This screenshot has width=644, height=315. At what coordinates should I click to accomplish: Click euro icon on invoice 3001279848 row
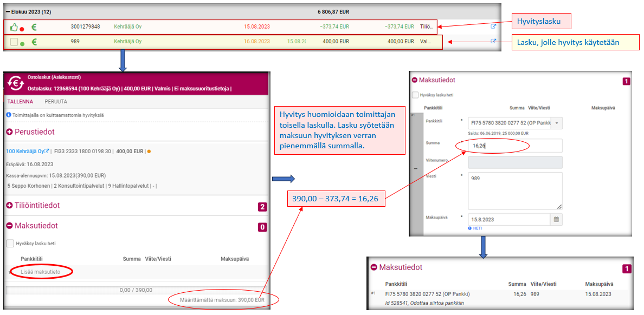[x=34, y=27]
